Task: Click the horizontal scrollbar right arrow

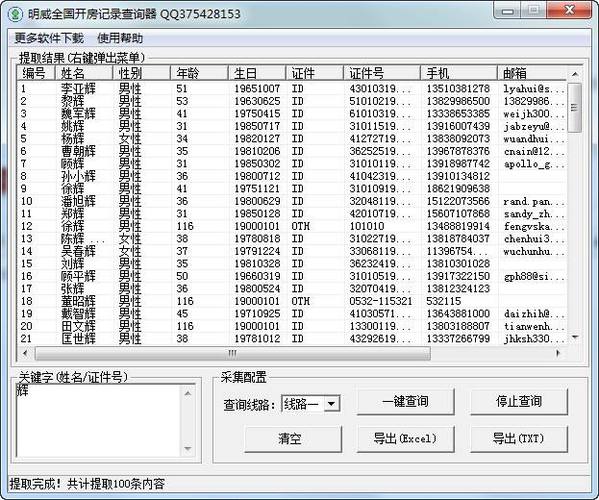Action: (558, 354)
